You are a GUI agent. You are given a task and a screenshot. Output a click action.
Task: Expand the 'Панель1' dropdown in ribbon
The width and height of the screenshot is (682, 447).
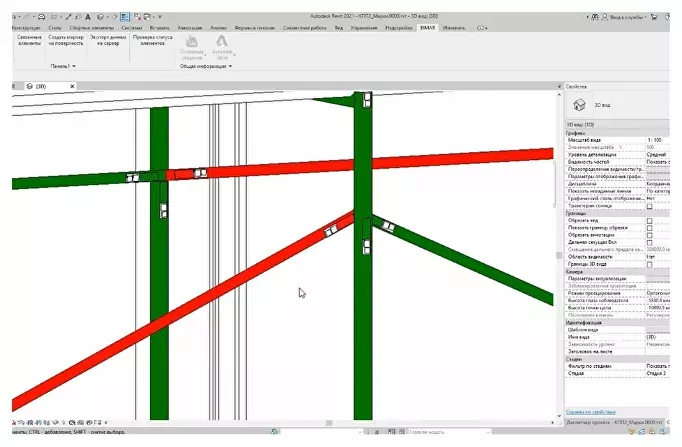[x=61, y=66]
